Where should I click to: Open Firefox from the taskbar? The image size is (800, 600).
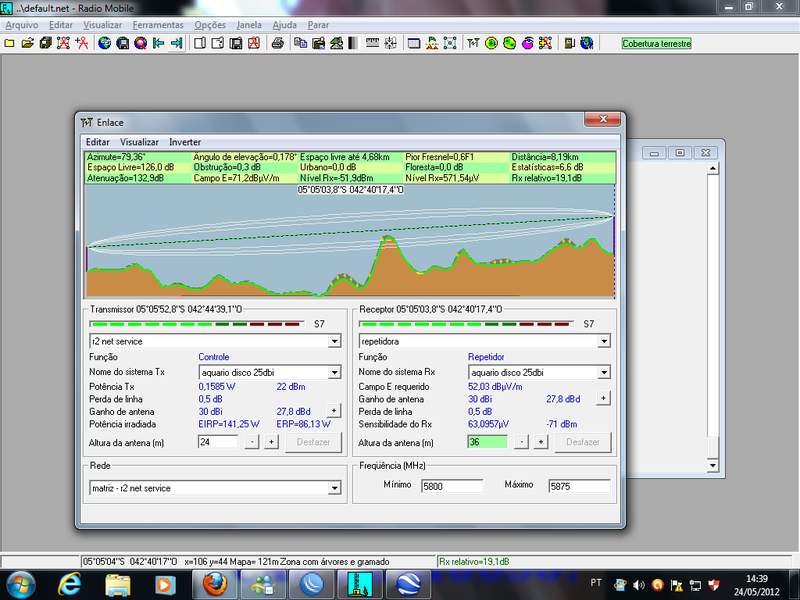tap(214, 583)
